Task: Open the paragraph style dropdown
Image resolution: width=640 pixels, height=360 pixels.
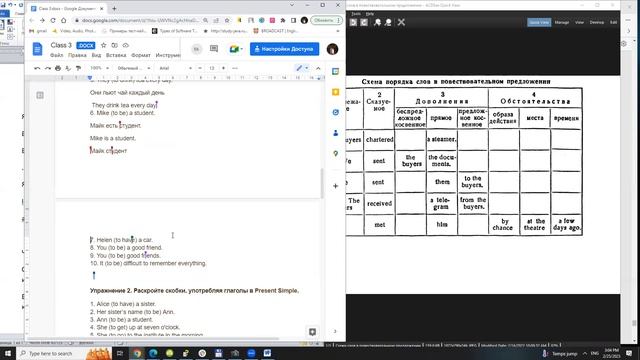Action: [134, 68]
